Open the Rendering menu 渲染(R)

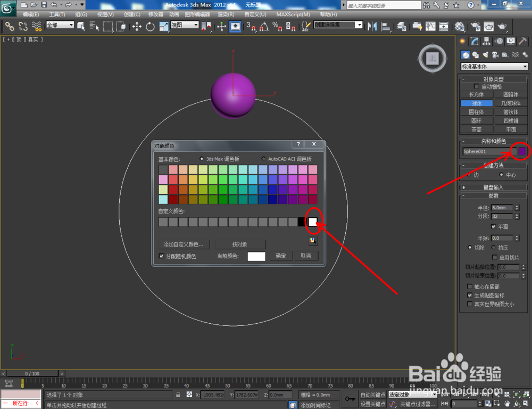pos(226,14)
